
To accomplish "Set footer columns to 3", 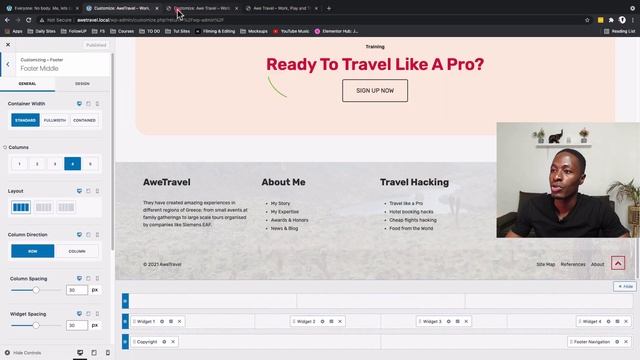I will 55,164.
